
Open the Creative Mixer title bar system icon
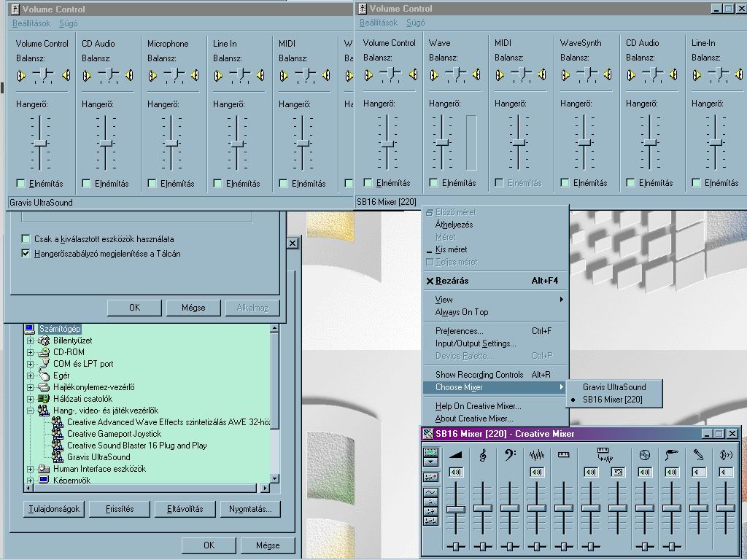pos(427,434)
